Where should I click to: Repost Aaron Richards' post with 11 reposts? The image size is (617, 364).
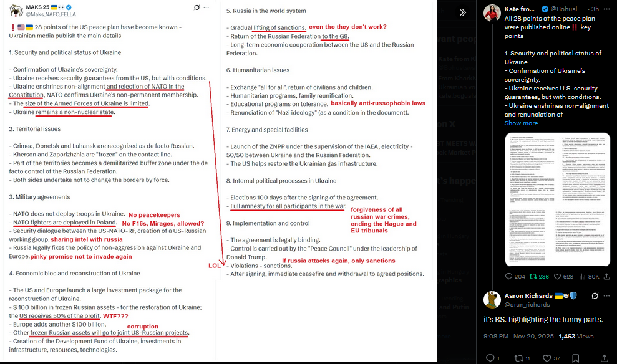pos(522,358)
